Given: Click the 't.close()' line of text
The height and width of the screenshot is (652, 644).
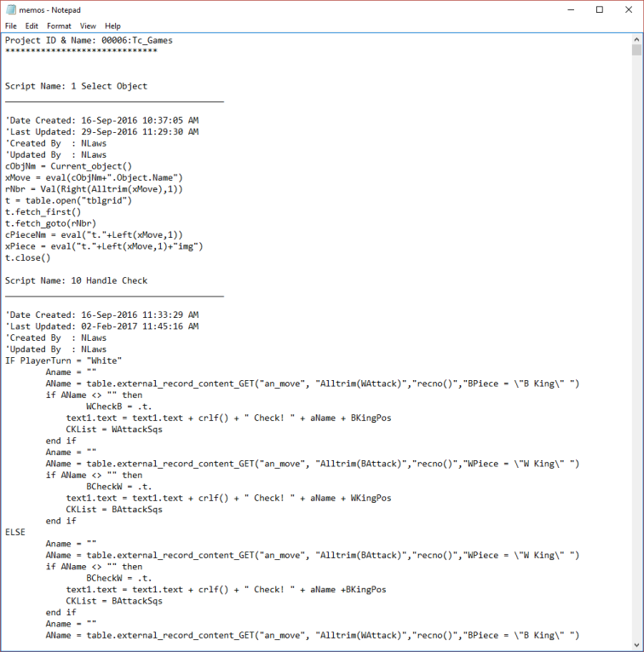Looking at the screenshot, I should point(27,257).
